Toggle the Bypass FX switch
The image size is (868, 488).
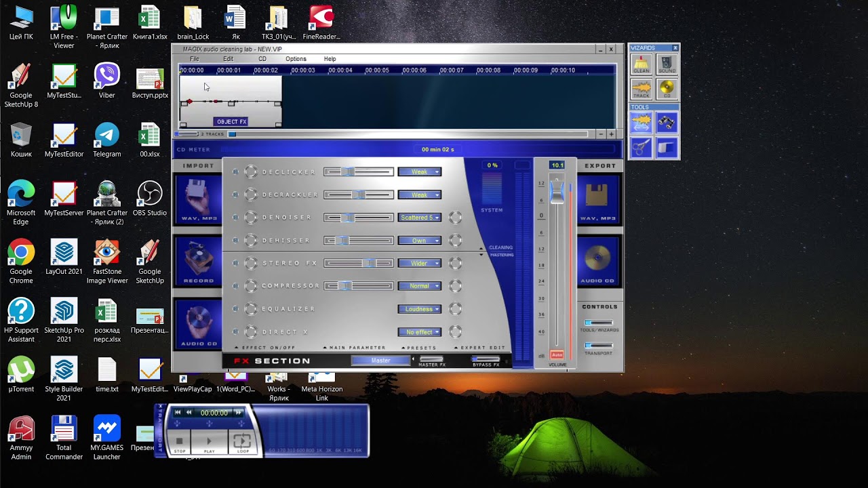coord(486,359)
